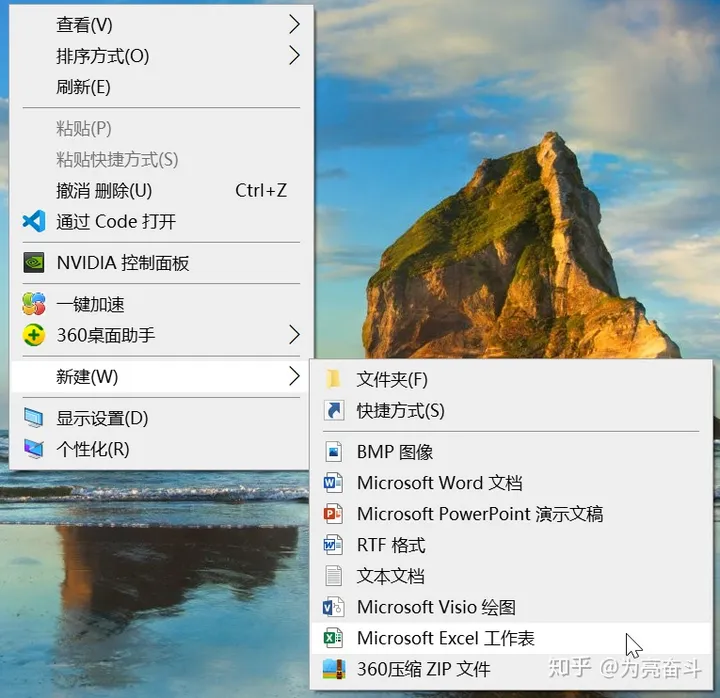Select 一键加速 menu entry
This screenshot has height=698, width=720.
161,304
